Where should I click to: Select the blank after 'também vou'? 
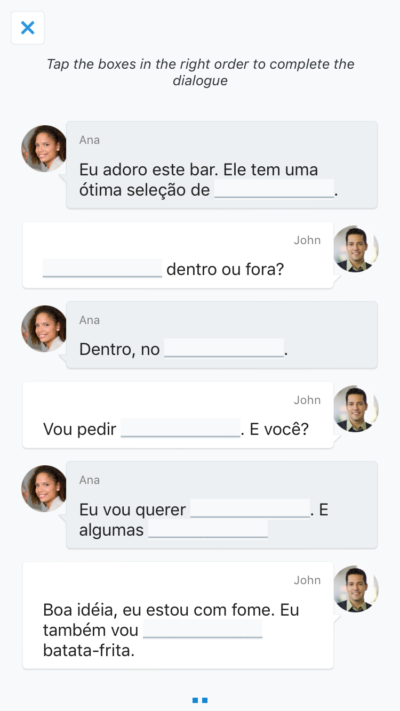203,629
